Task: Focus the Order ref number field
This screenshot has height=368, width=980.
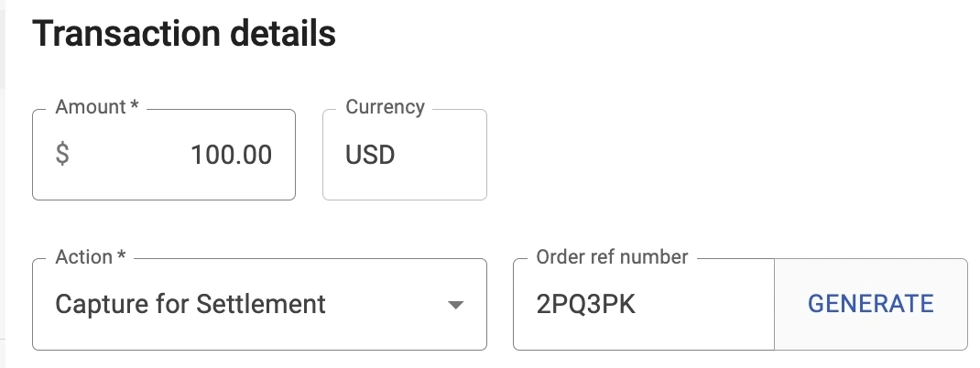Action: click(x=643, y=304)
